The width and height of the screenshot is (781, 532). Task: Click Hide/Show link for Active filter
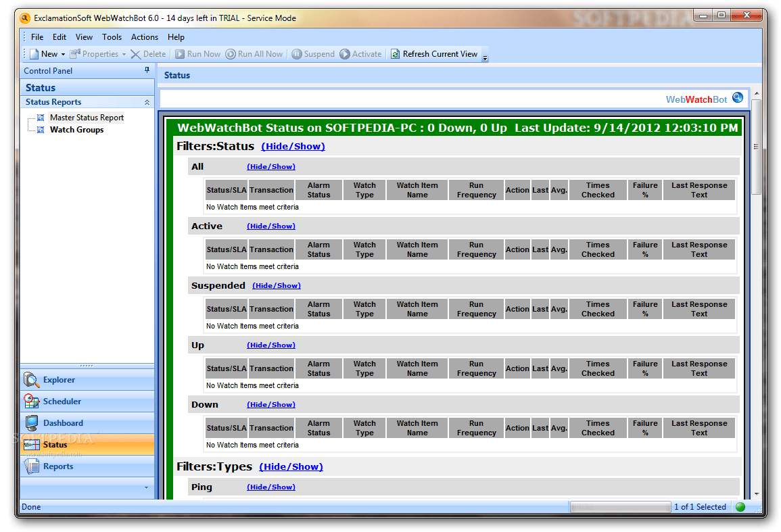(x=271, y=226)
